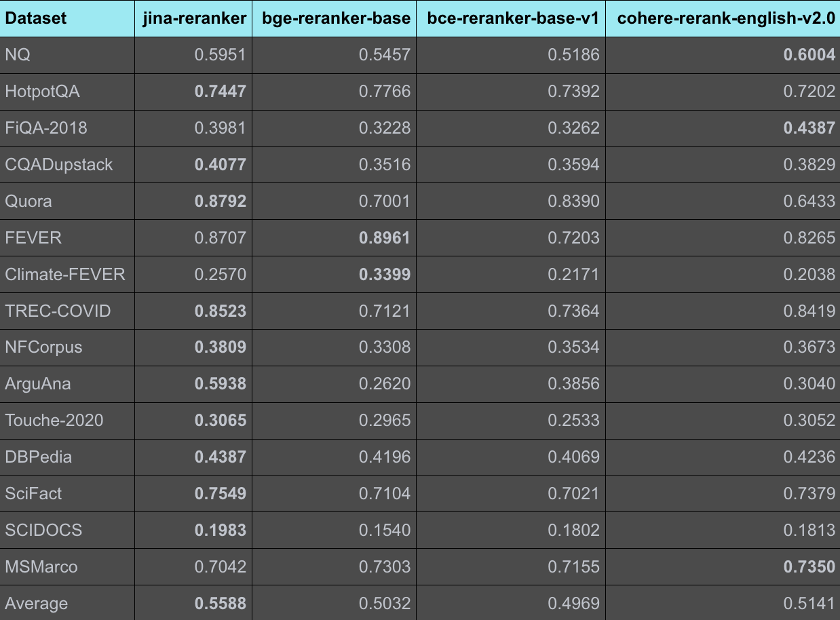Image resolution: width=840 pixels, height=620 pixels.
Task: Click the bold 0.1983 SCIDOCS cell
Action: click(x=221, y=530)
